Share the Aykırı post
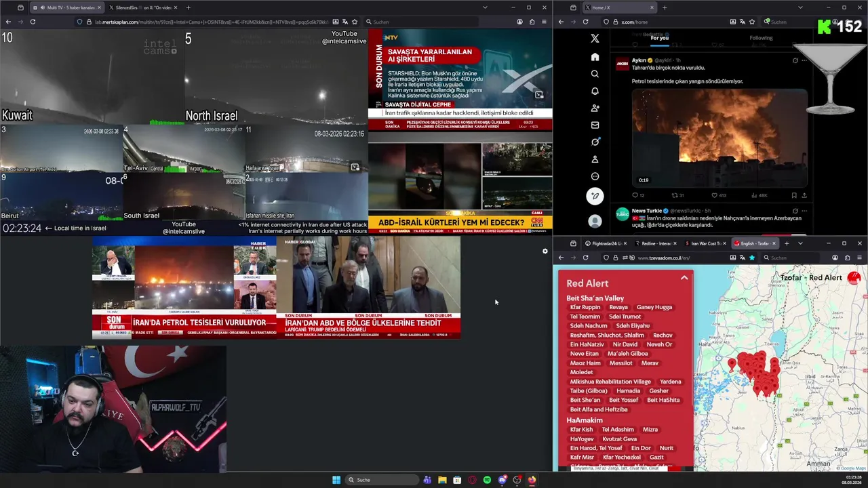The height and width of the screenshot is (488, 868). coord(804,195)
